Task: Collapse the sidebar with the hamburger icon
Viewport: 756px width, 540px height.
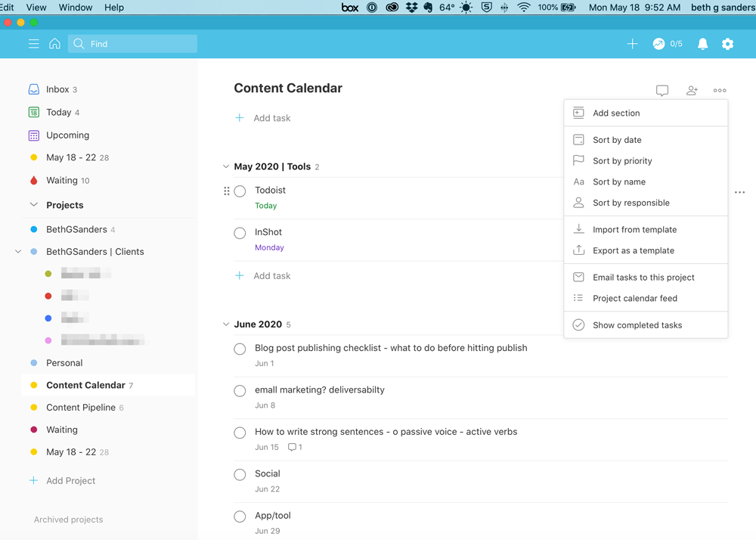Action: pyautogui.click(x=33, y=43)
